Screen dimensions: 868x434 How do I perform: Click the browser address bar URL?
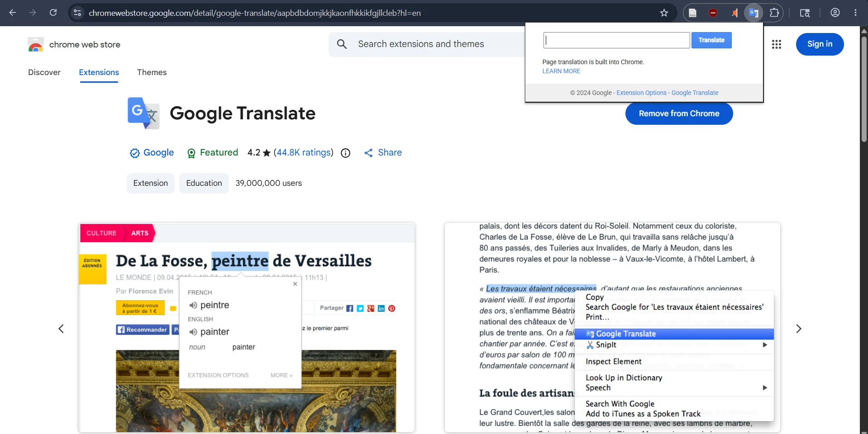point(255,13)
